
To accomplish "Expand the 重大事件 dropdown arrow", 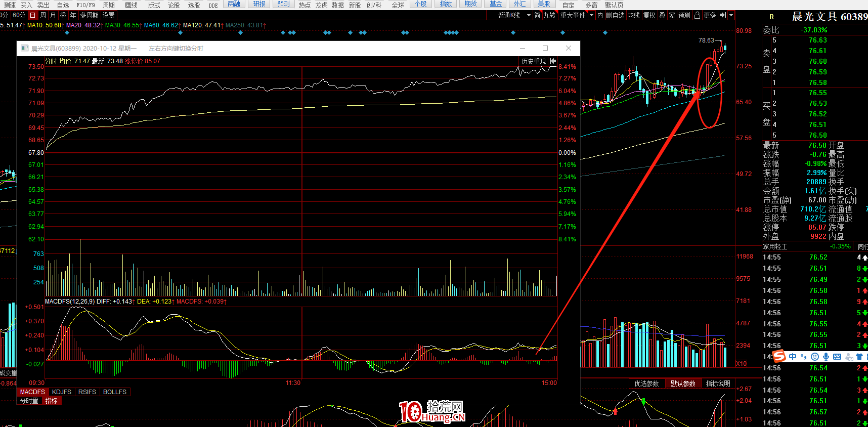I will tap(591, 15).
